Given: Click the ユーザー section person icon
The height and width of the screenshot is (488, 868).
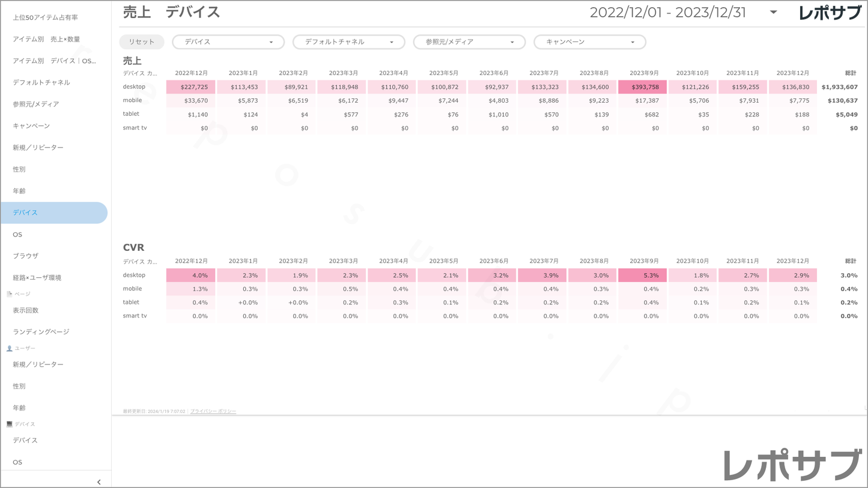Looking at the screenshot, I should pyautogui.click(x=9, y=348).
